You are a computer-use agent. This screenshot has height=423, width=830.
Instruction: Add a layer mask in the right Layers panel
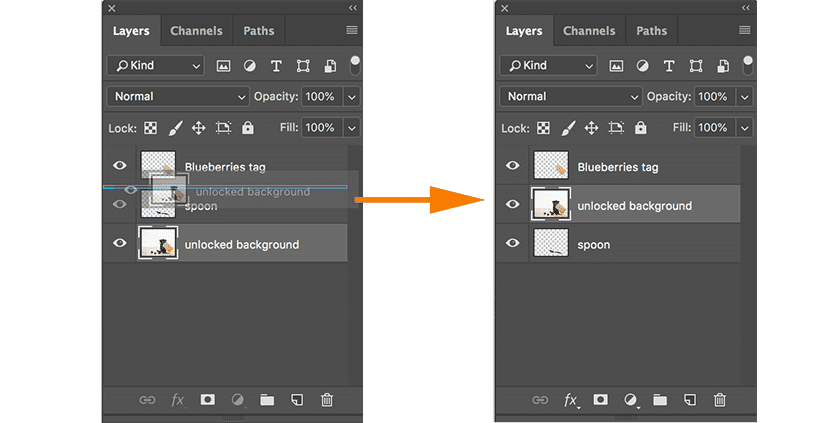pyautogui.click(x=600, y=400)
